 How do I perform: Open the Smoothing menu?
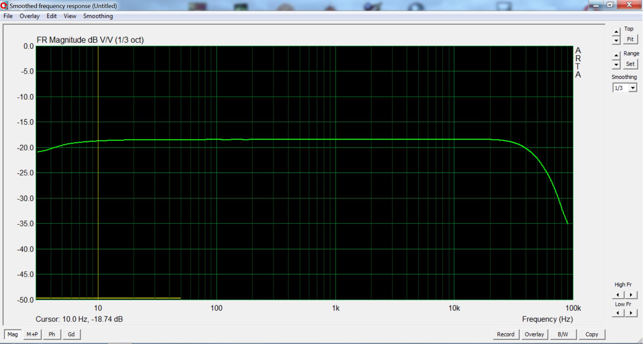point(98,16)
